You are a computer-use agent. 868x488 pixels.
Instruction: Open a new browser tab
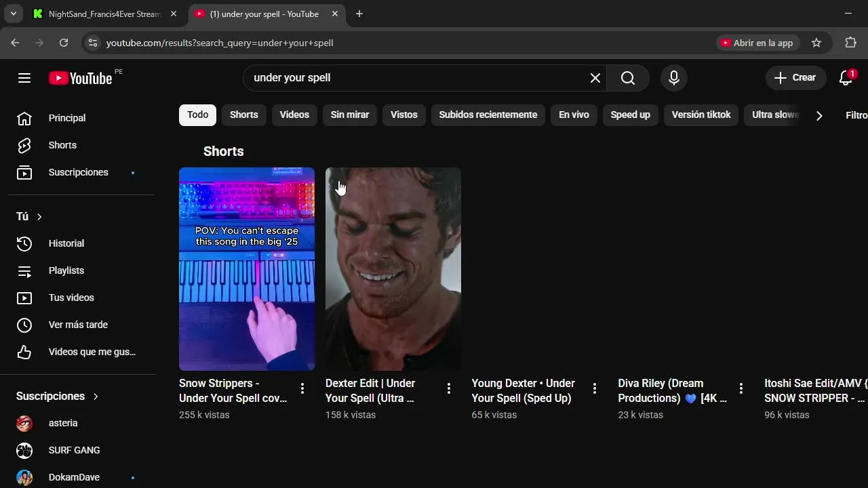(x=359, y=14)
